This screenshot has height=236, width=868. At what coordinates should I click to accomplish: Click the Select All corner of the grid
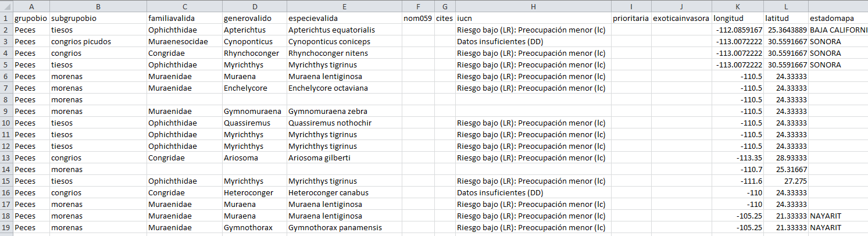coord(6,6)
